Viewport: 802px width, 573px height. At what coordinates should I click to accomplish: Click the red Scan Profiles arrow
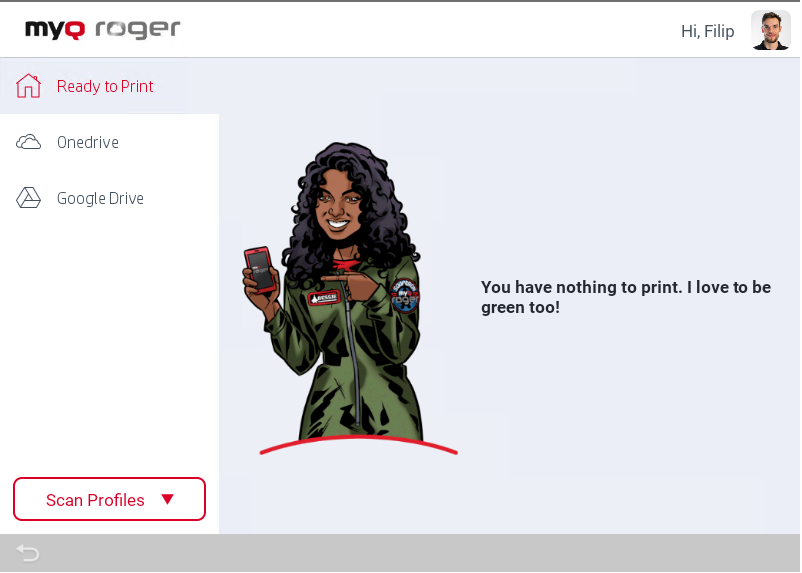(x=167, y=499)
